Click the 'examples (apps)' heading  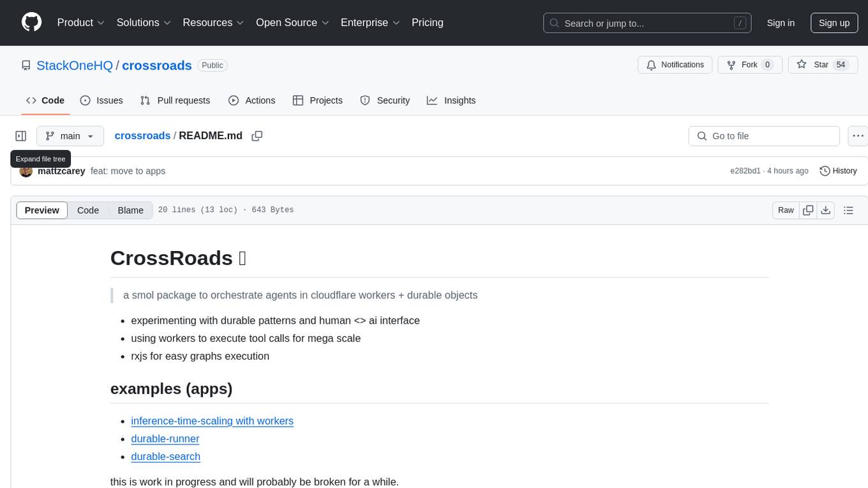click(x=172, y=388)
